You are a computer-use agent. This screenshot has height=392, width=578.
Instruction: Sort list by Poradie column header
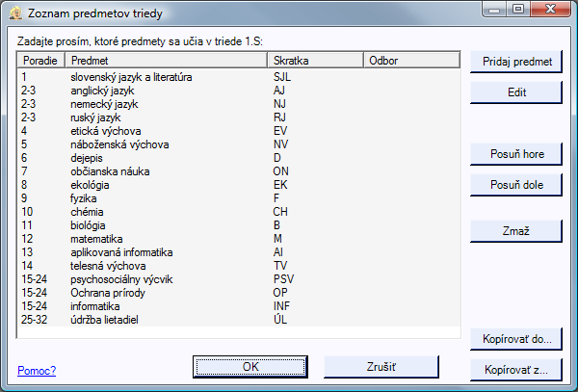[x=40, y=61]
